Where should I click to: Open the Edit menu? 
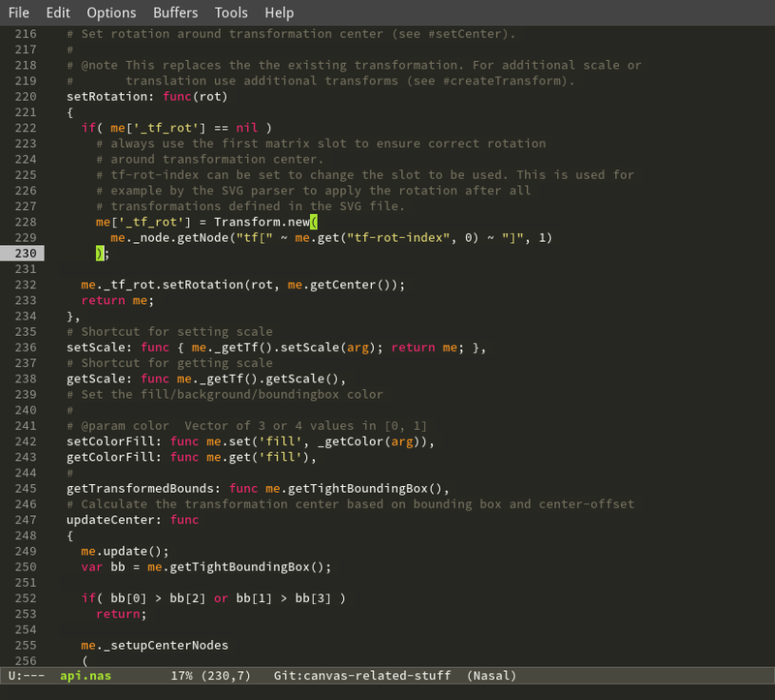coord(58,13)
